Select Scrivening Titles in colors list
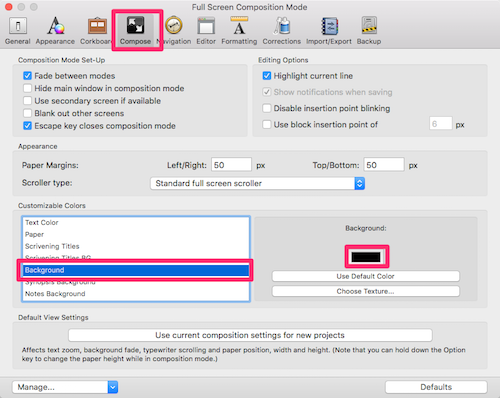Image resolution: width=500 pixels, height=398 pixels. pyautogui.click(x=136, y=246)
